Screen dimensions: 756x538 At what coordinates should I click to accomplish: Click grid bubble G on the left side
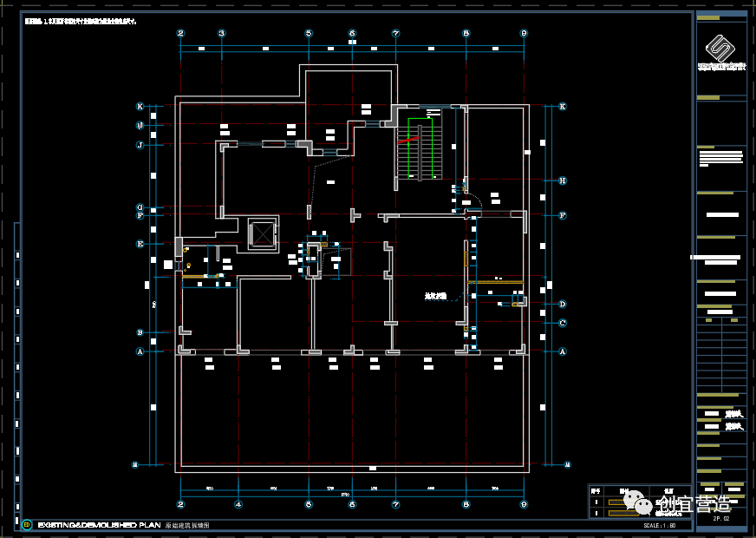click(x=140, y=207)
